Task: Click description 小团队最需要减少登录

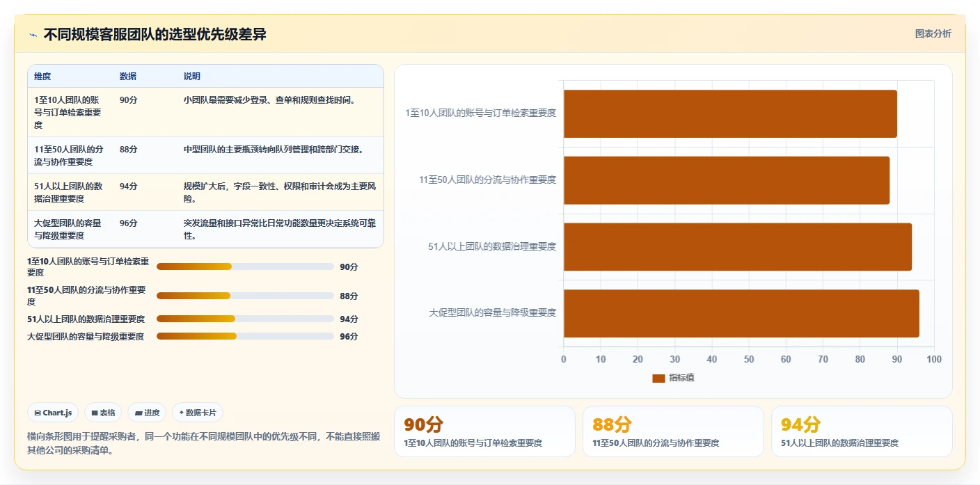Action: coord(270,100)
